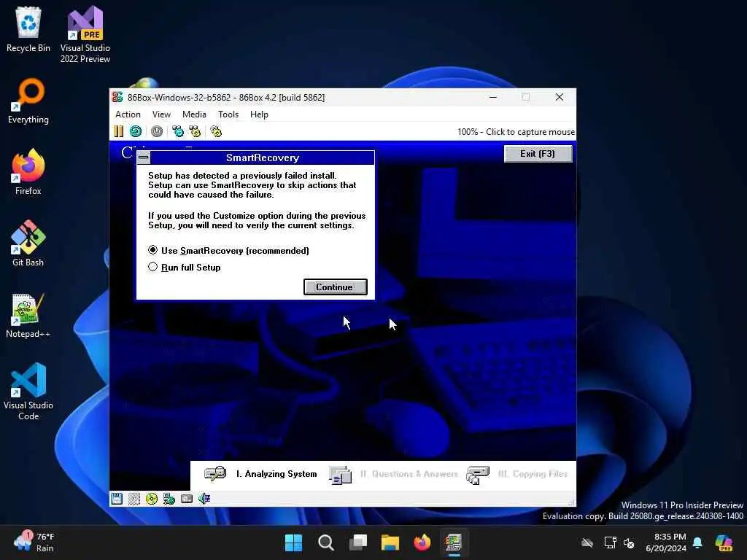
Task: Click the 86Box title bar application icon
Action: tap(117, 97)
